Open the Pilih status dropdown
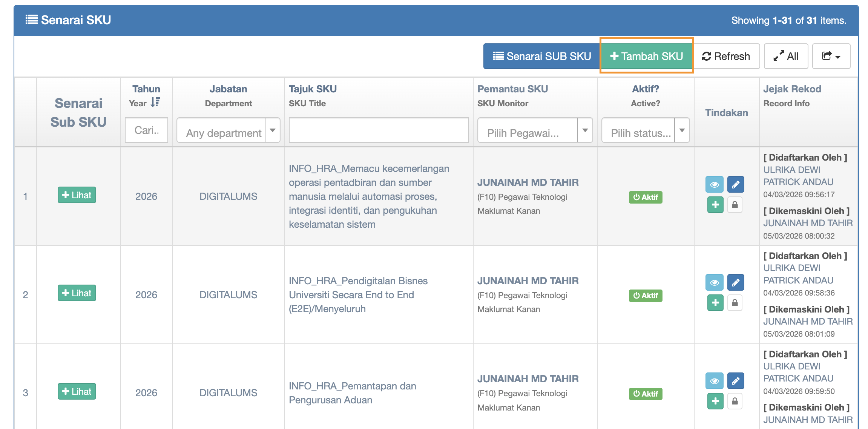 point(645,130)
